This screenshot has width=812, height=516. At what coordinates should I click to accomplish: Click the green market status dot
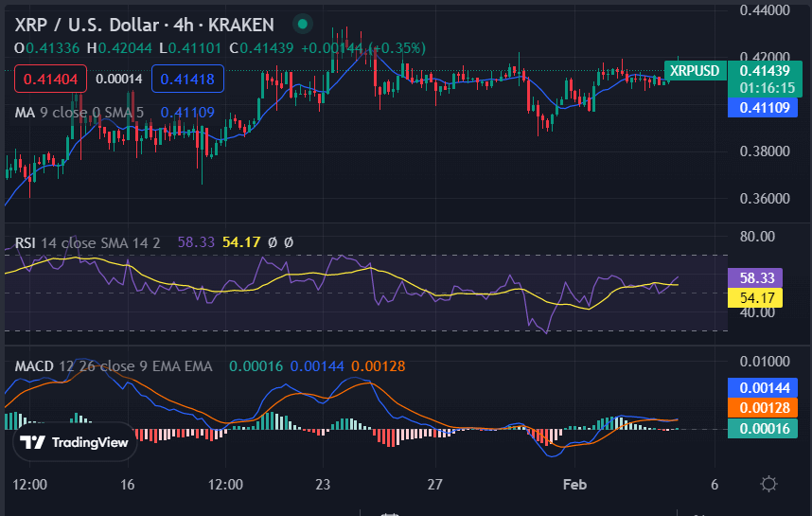pyautogui.click(x=302, y=24)
